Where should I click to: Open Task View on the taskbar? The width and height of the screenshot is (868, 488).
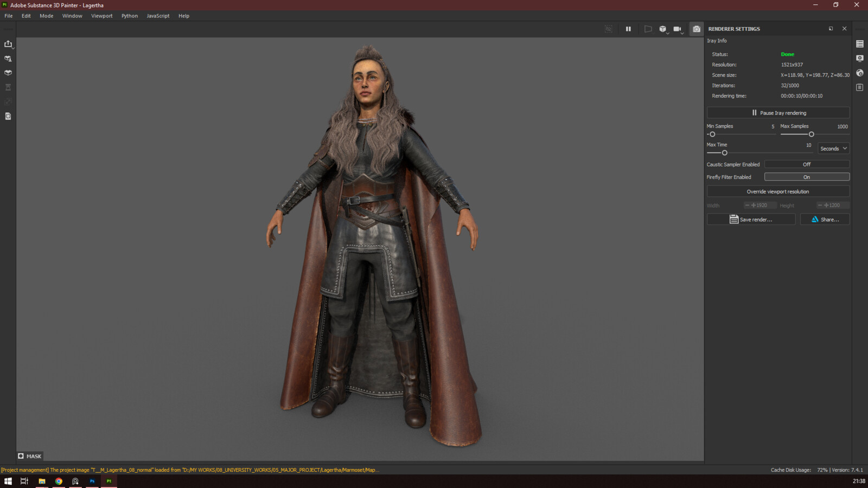click(24, 481)
